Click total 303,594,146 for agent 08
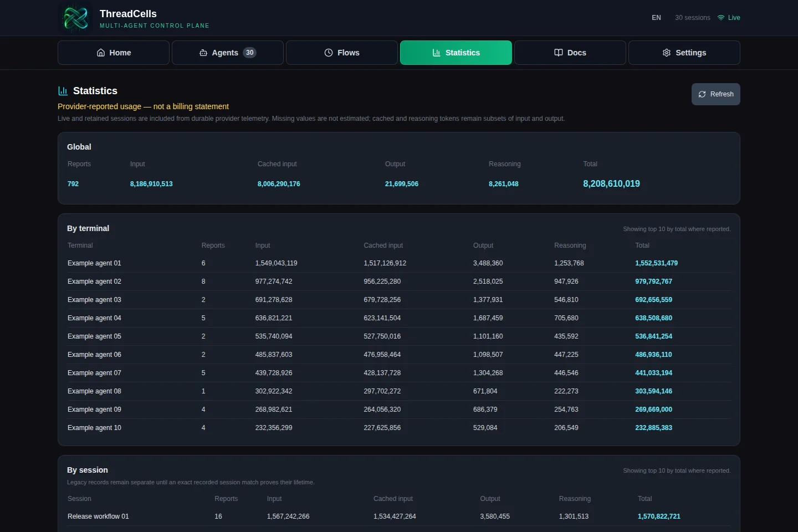The width and height of the screenshot is (798, 532). pos(653,391)
